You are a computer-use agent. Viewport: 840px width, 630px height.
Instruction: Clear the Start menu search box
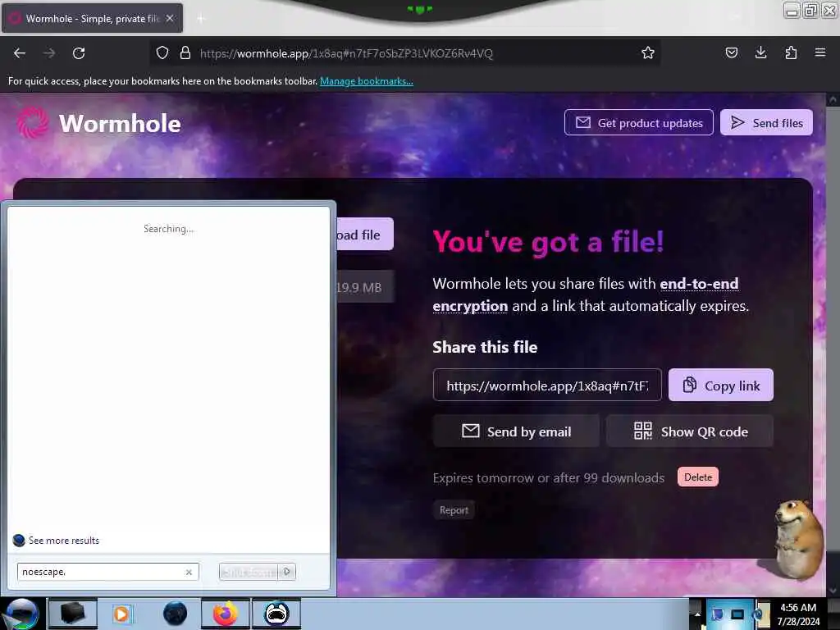(x=189, y=572)
